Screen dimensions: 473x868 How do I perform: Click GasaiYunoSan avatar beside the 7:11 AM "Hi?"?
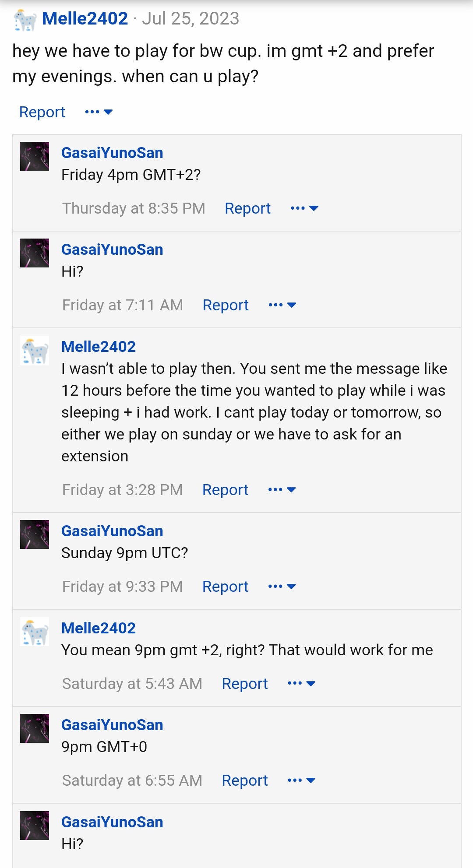point(35,253)
